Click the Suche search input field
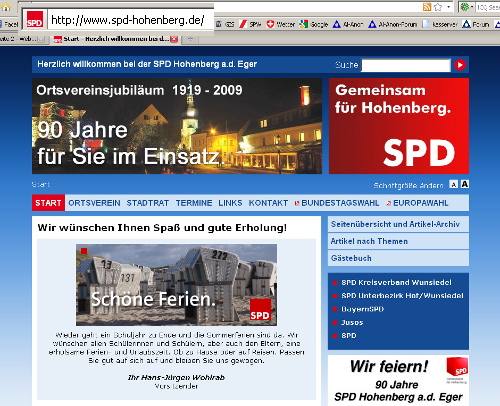The height and width of the screenshot is (406, 500). click(x=406, y=65)
